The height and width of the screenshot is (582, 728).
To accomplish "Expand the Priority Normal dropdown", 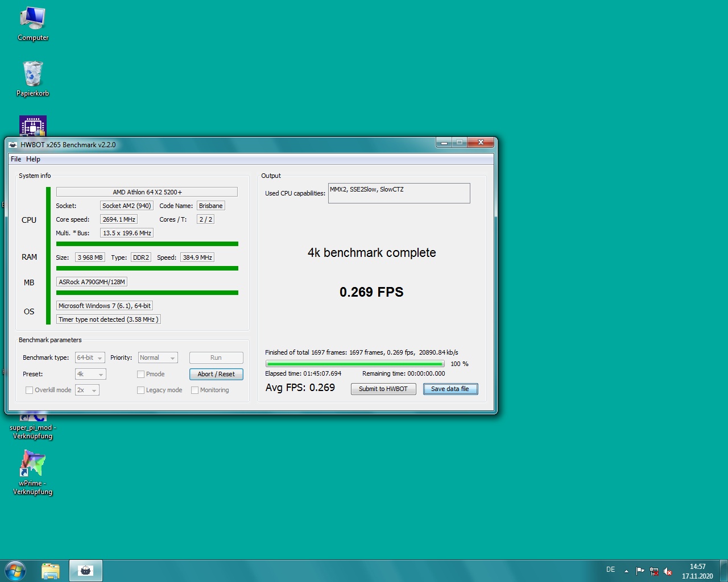I will point(158,357).
